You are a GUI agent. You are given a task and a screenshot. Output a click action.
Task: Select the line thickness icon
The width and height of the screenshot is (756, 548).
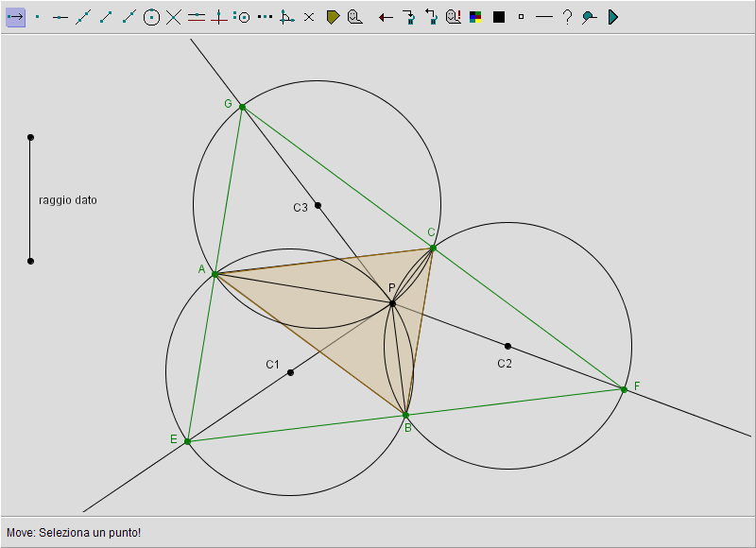pyautogui.click(x=544, y=17)
